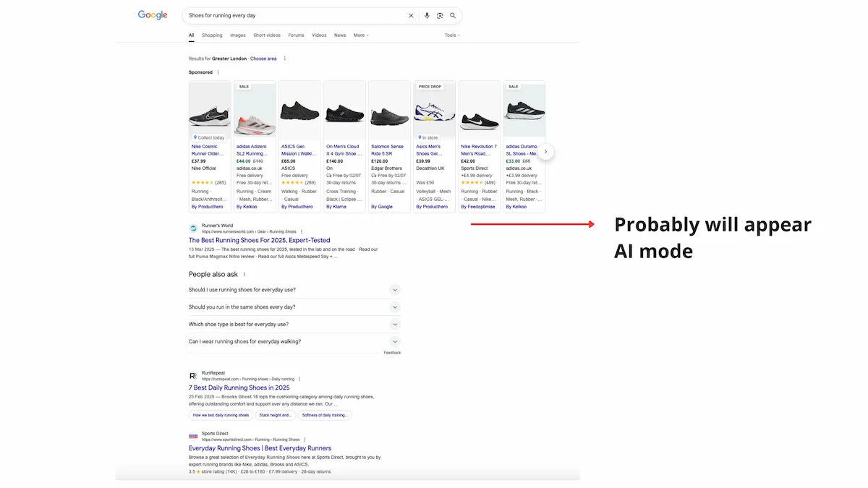Open Google Lens image search
Viewport: 868px width, 488px height.
coord(440,15)
